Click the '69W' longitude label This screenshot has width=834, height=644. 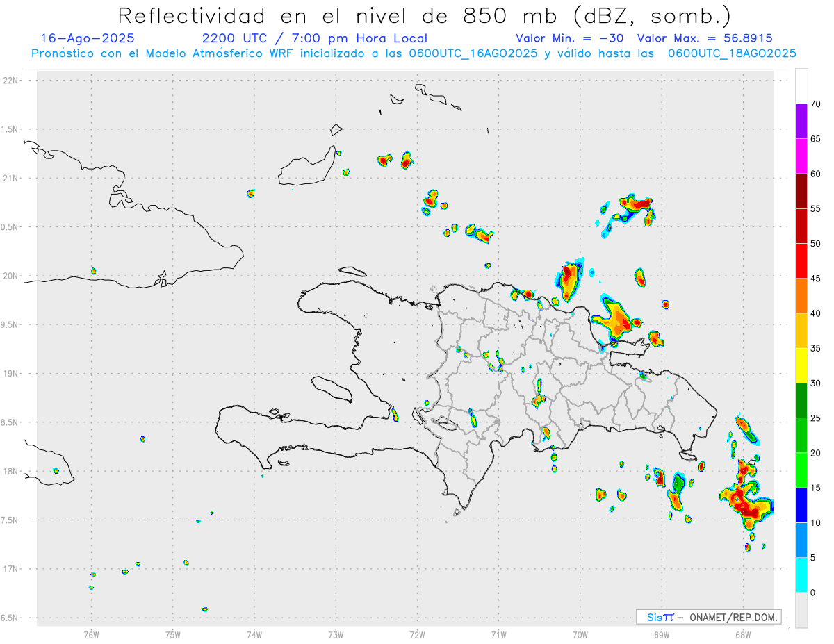[x=662, y=634]
